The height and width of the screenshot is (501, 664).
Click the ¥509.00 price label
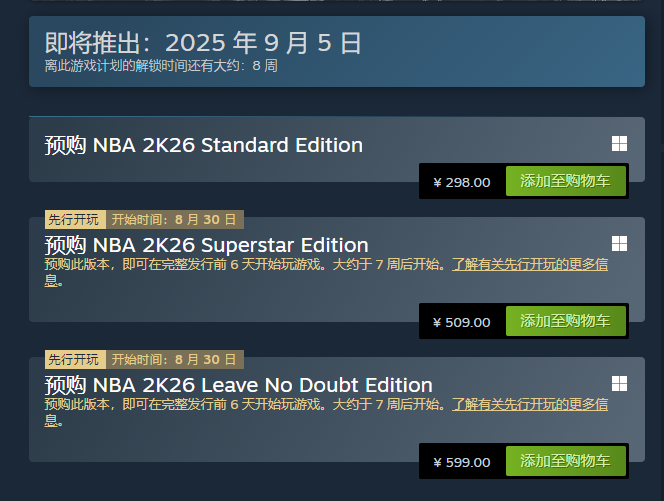coord(462,322)
